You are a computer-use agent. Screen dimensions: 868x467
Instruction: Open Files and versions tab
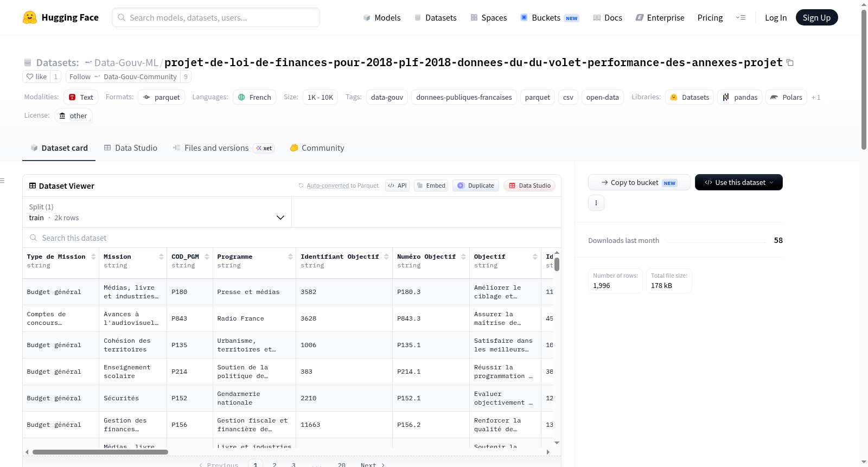click(x=224, y=148)
